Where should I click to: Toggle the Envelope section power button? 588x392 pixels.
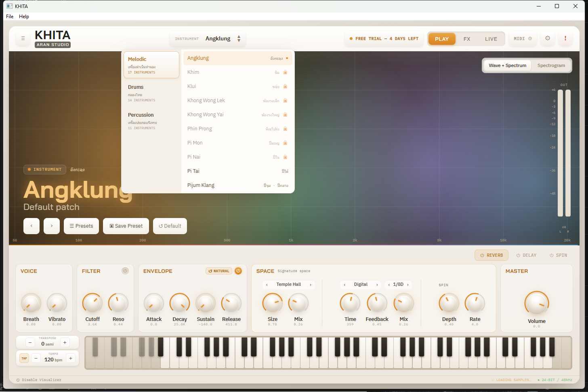point(238,271)
